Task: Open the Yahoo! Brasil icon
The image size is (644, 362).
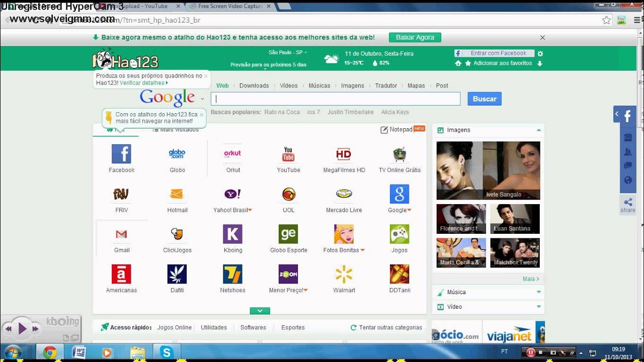Action: 232,194
